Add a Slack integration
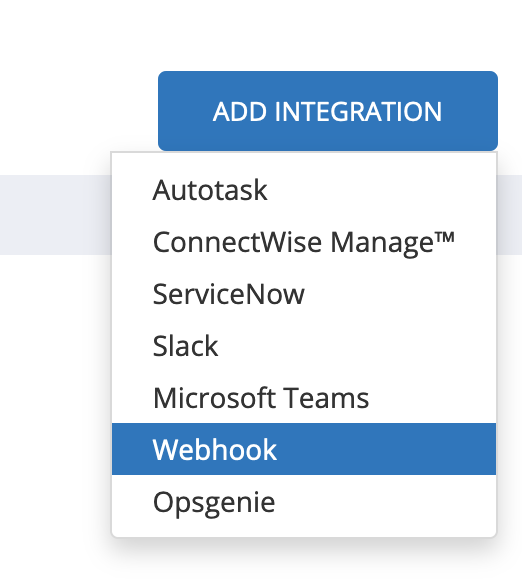Screen dimensions: 522x582 click(304, 346)
